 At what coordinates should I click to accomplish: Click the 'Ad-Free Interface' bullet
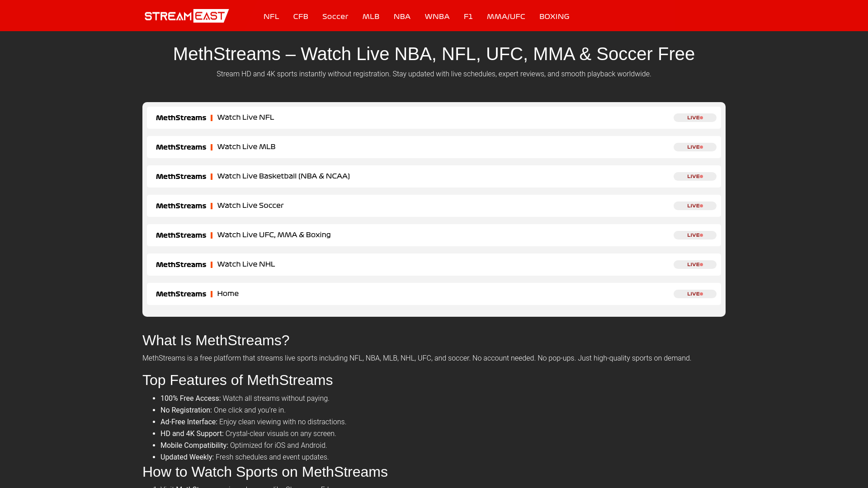253,422
